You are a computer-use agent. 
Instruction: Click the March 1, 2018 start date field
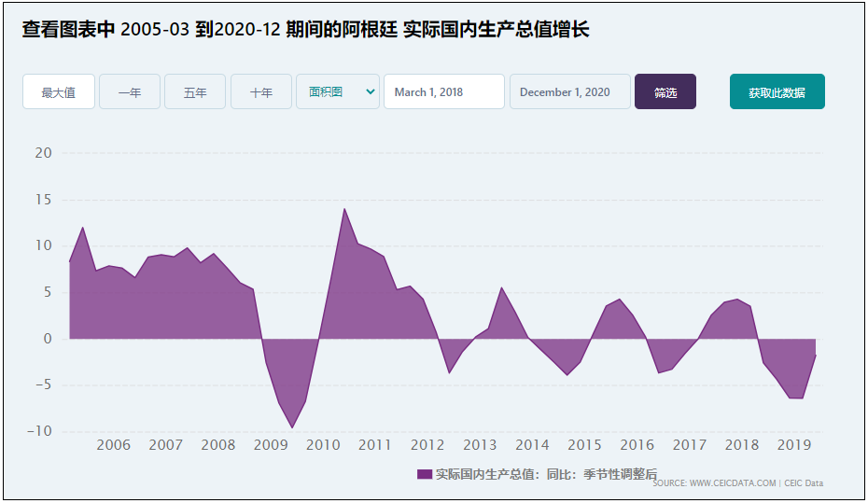tap(443, 92)
